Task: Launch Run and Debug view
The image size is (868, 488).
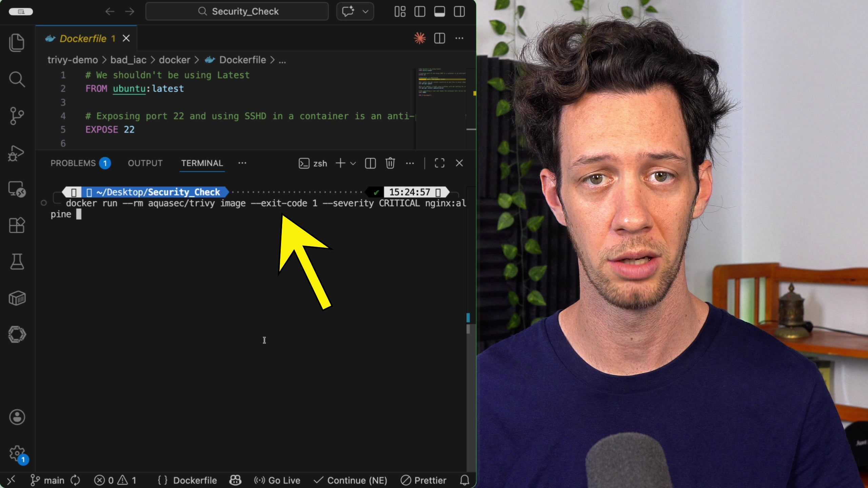Action: [x=17, y=153]
